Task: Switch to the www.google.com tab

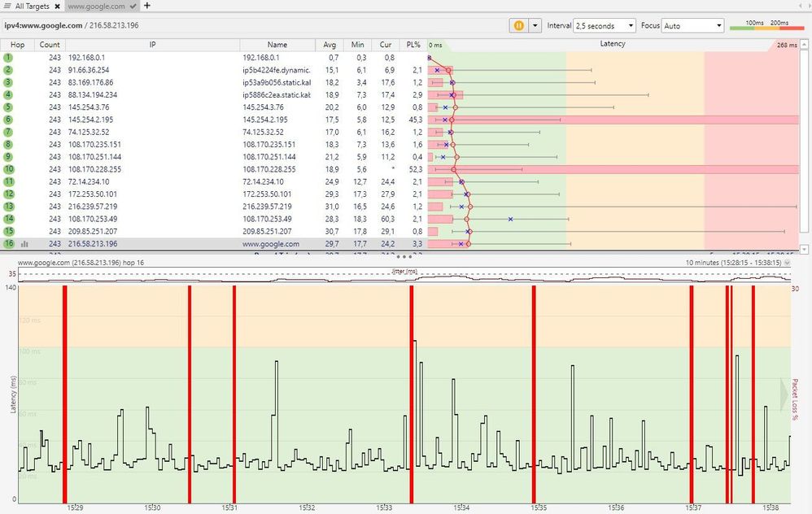Action: (96, 6)
